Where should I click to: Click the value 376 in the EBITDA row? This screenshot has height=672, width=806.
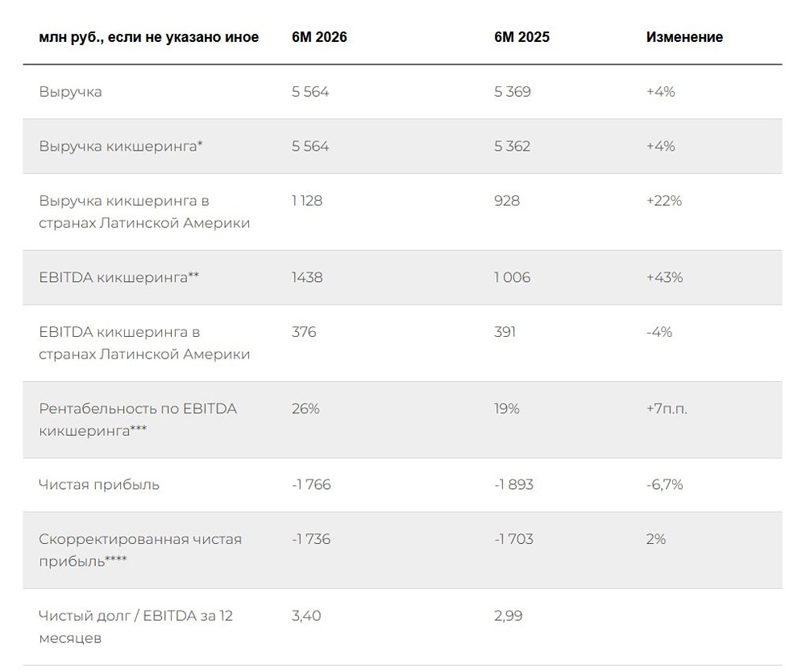click(304, 332)
